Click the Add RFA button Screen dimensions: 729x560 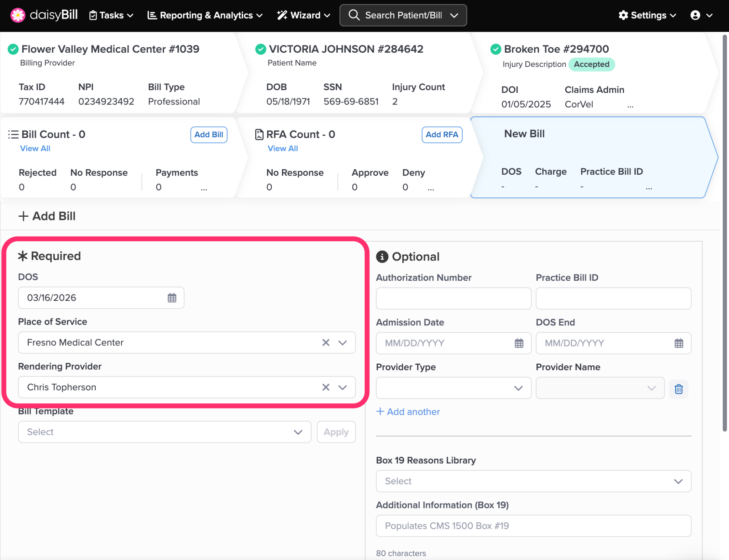click(442, 134)
